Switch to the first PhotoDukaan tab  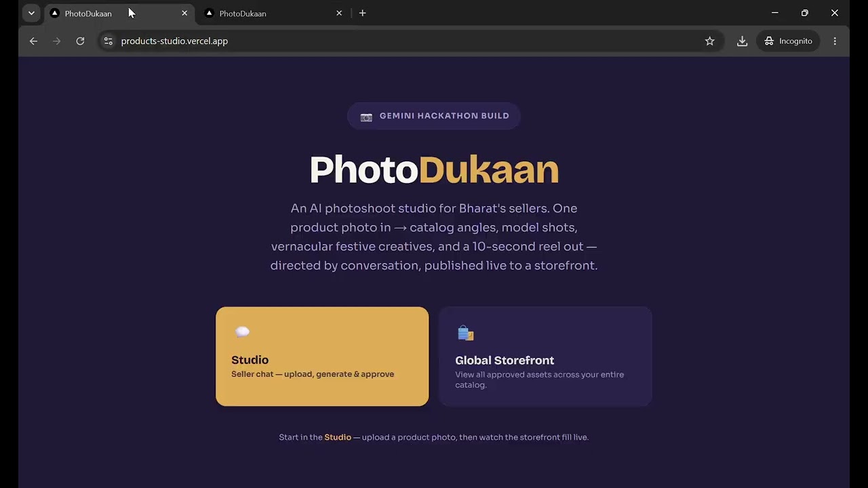119,13
